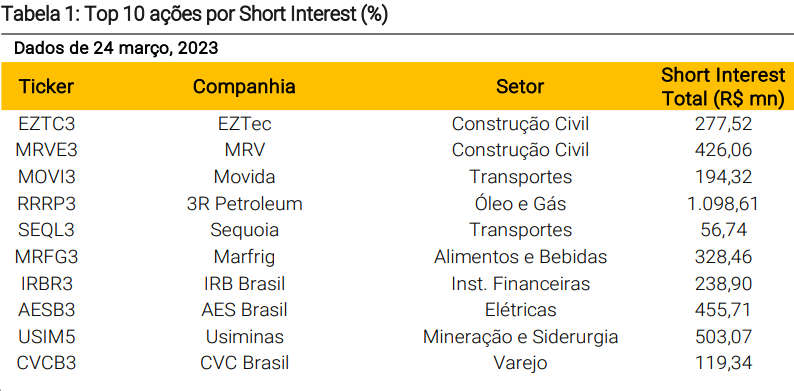
Task: Select the EZTC3 ticker cell
Action: point(46,124)
